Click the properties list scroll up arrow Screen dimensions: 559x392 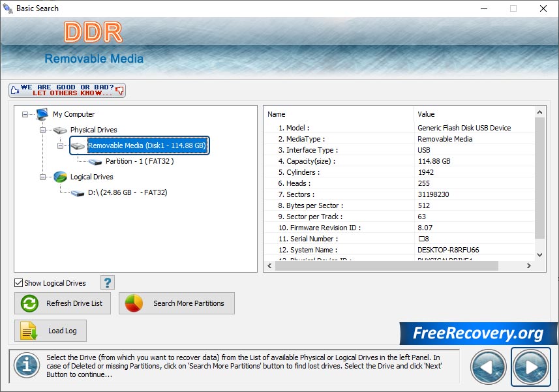(539, 112)
